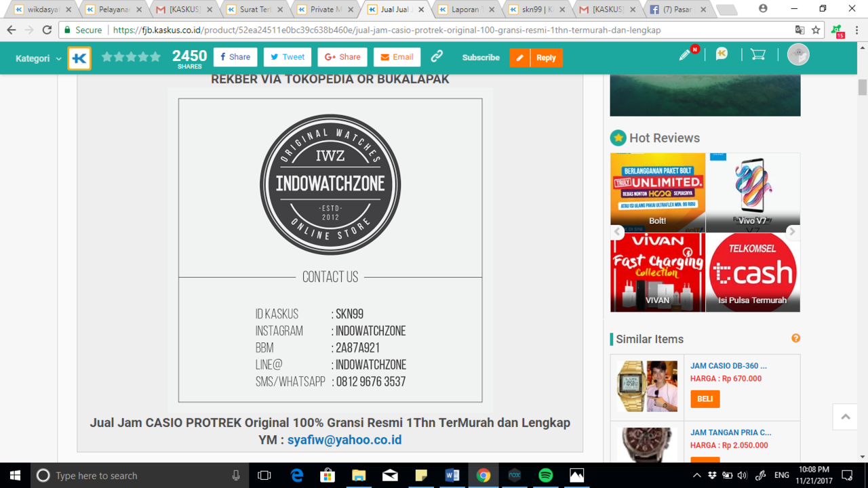Switch to the Surat Ter tab
This screenshot has height=488, width=868.
point(254,9)
